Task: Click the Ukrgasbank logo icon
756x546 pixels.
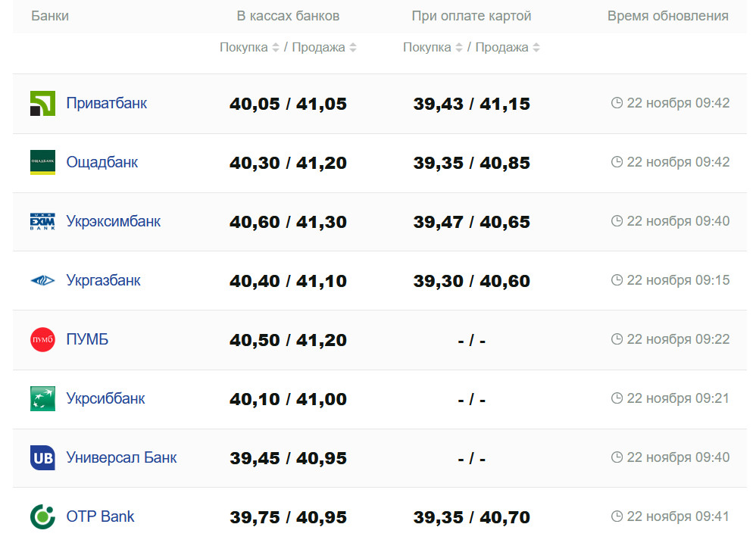Action: [42, 280]
